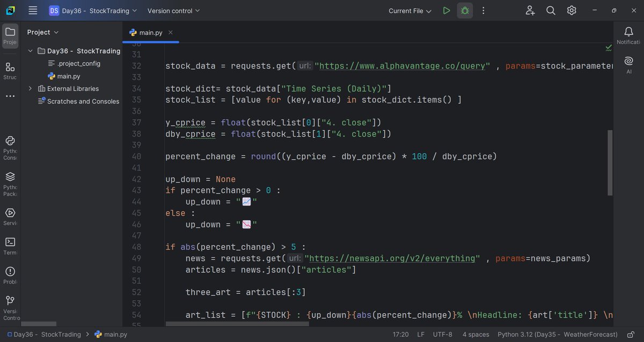Click stock_dict on line 34
This screenshot has height=342, width=644.
(x=190, y=88)
